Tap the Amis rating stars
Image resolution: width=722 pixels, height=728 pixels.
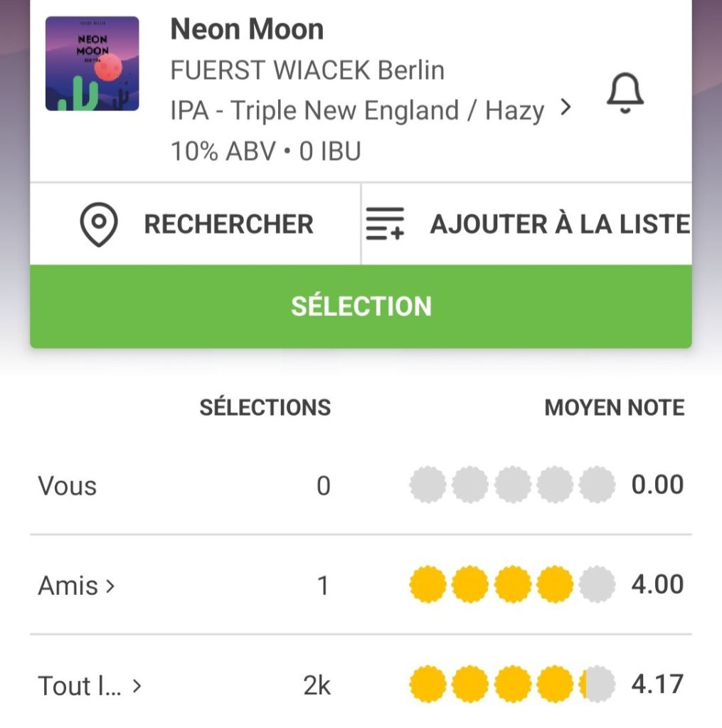pos(512,585)
